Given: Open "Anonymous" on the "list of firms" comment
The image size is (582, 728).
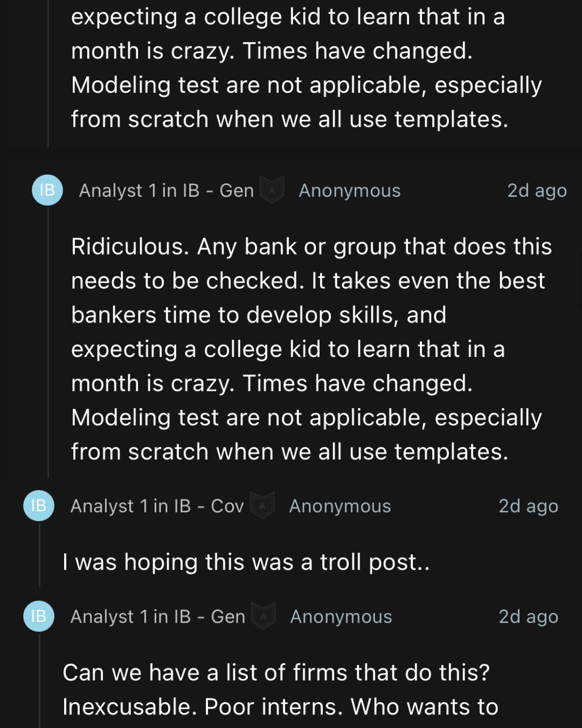Looking at the screenshot, I should pos(341,616).
